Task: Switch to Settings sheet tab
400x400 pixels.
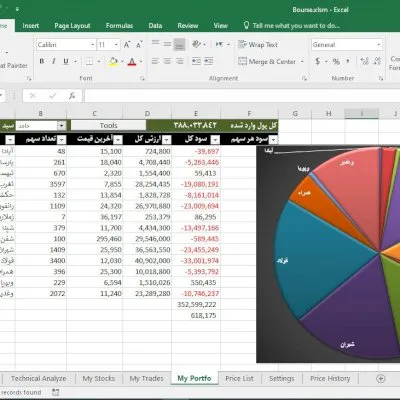Action: 282,379
